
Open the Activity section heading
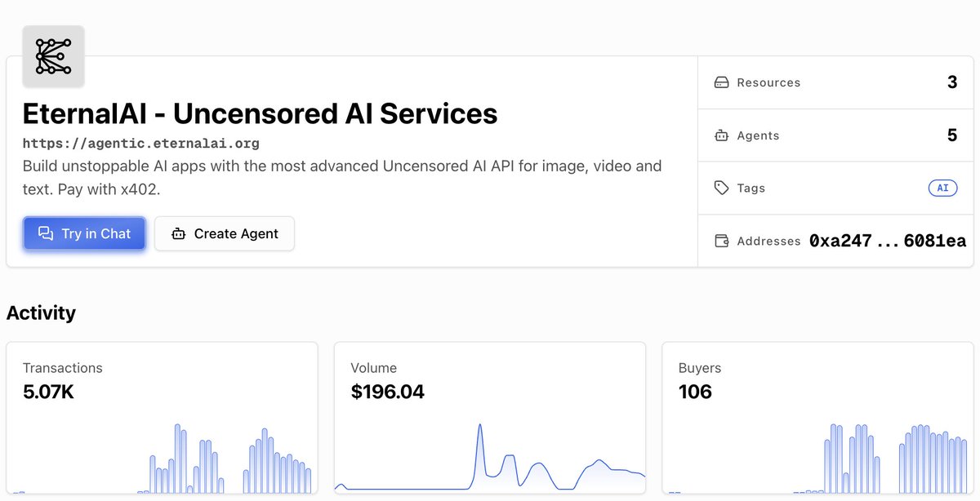click(41, 313)
